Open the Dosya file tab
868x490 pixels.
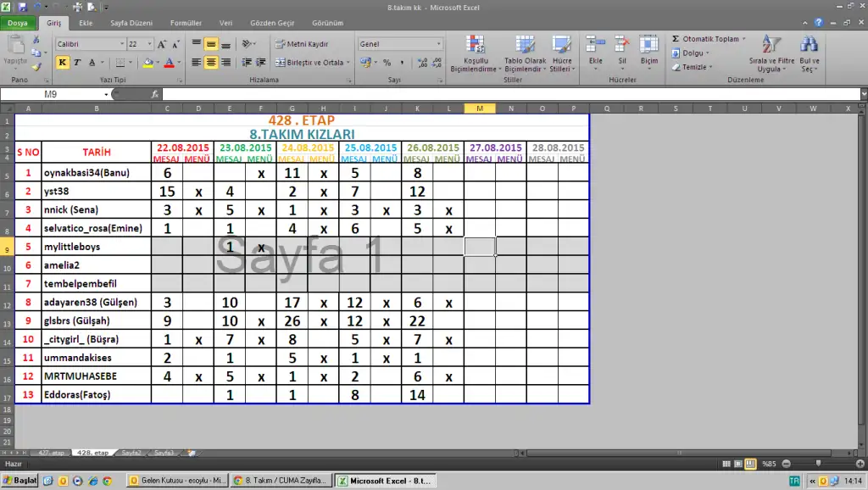pos(18,23)
